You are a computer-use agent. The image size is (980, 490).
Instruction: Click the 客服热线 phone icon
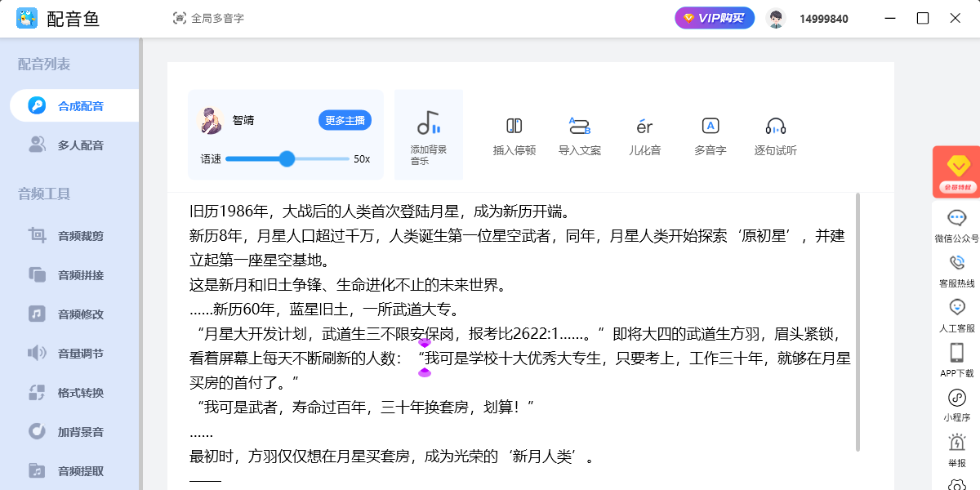click(957, 263)
